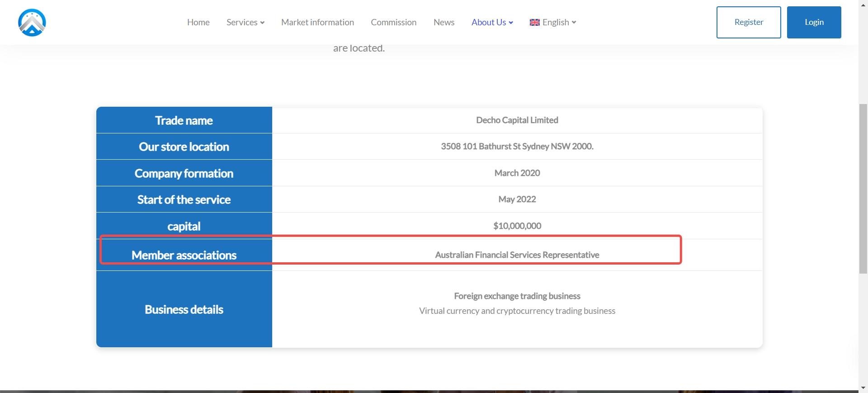Select "Foreign exchange trading business" text

click(517, 296)
